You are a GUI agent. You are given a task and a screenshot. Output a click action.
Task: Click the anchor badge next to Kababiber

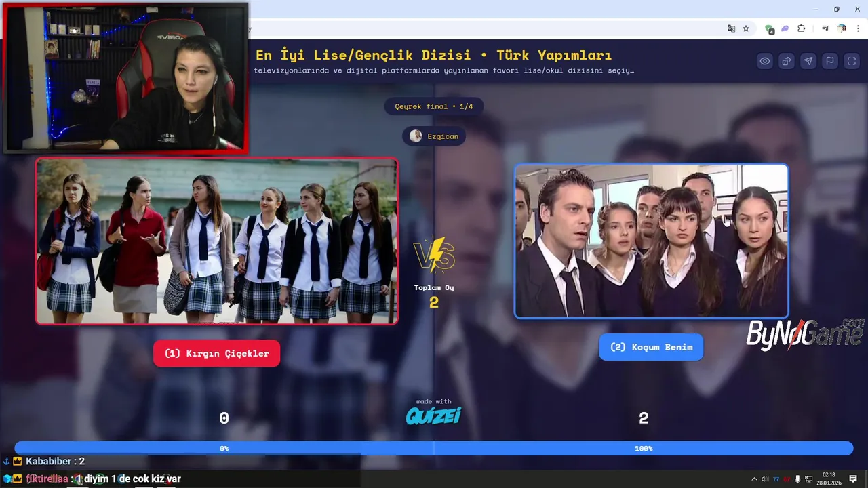(x=7, y=461)
